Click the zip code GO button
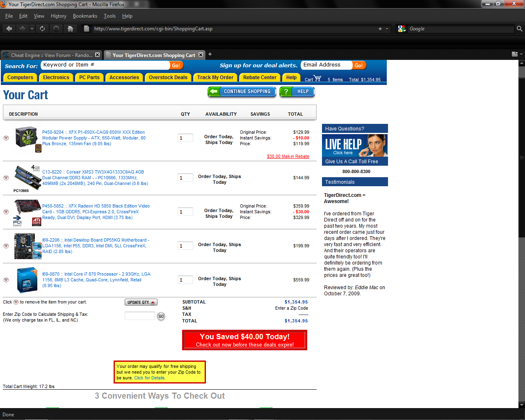Viewport: 525px width, 420px height. 161,316
